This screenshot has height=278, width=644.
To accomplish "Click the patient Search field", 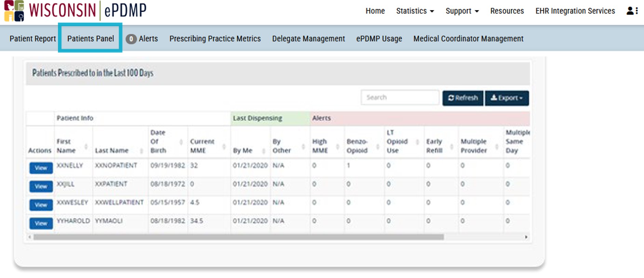I will click(400, 98).
